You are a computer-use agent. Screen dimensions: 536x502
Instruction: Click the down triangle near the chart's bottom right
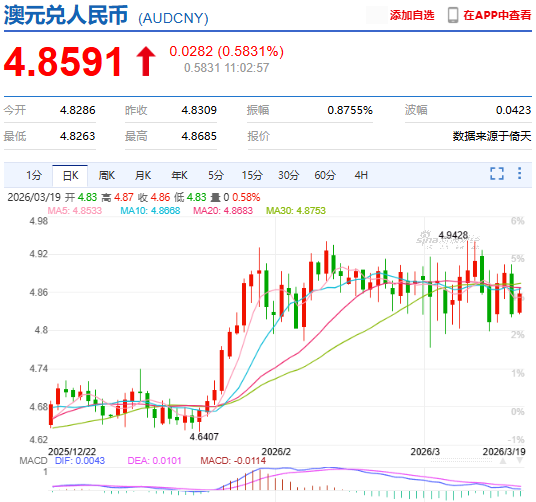click(x=519, y=461)
